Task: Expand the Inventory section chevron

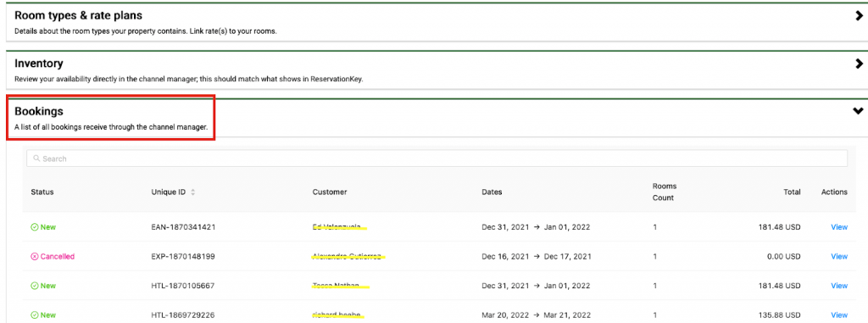Action: coord(859,64)
